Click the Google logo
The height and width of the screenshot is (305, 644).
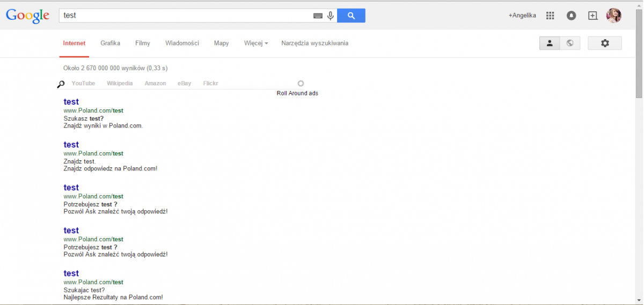[x=28, y=16]
